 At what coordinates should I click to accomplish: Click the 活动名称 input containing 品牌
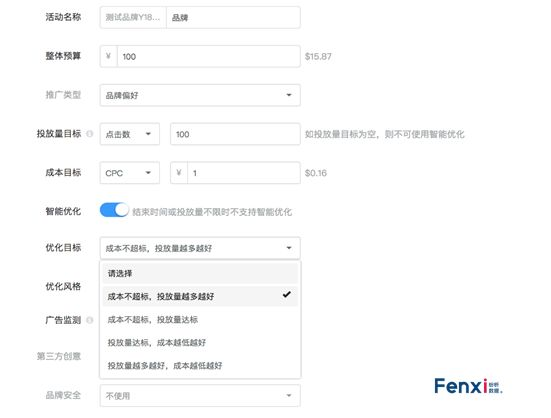[x=233, y=17]
